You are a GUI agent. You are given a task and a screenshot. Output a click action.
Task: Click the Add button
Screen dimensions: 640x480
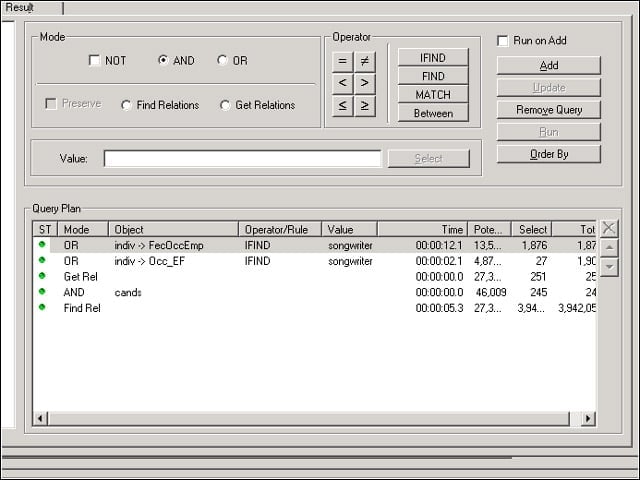(x=549, y=65)
